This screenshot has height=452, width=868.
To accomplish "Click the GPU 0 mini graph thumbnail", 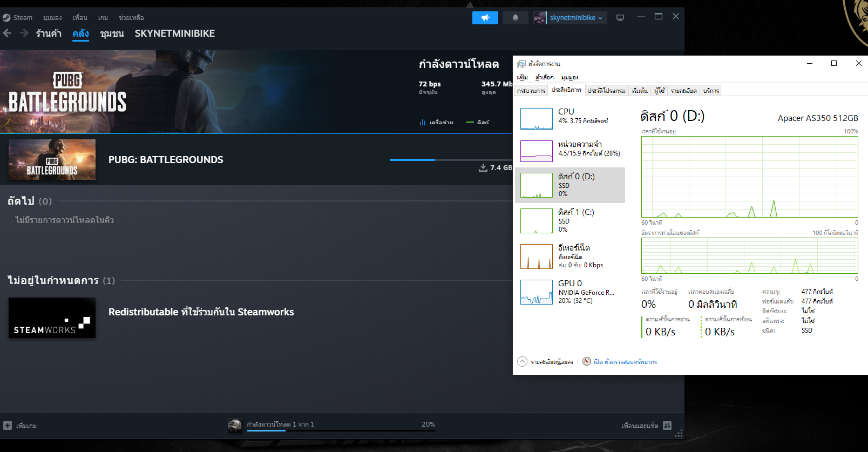I will [x=536, y=292].
